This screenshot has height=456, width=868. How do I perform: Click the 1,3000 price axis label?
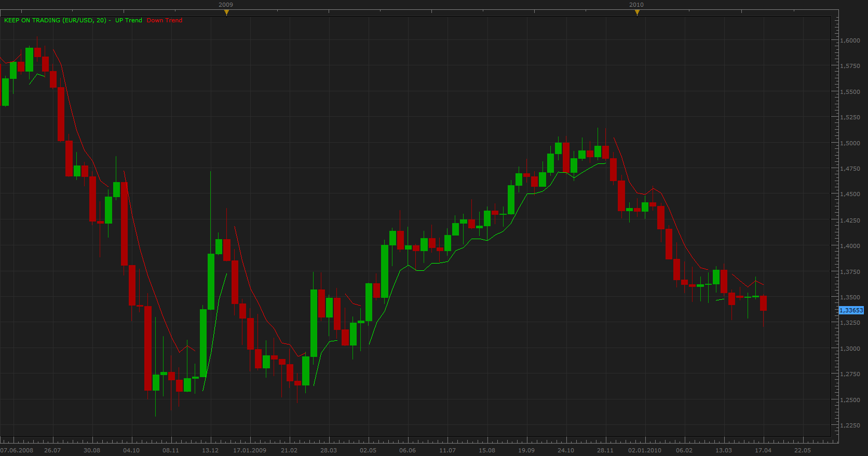coord(850,349)
